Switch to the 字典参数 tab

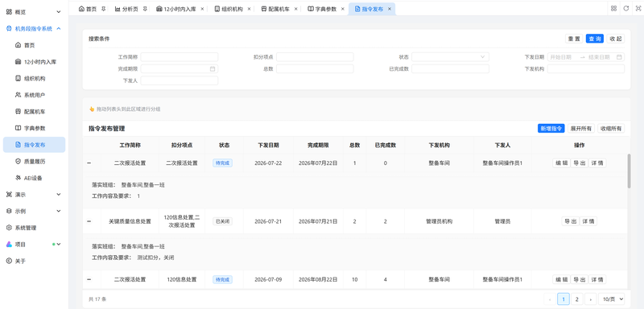click(323, 9)
